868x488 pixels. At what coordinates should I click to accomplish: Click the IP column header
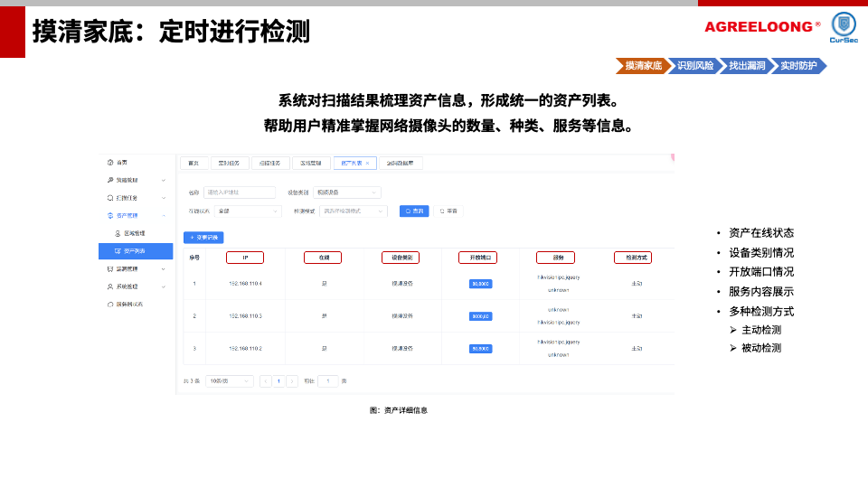point(245,258)
